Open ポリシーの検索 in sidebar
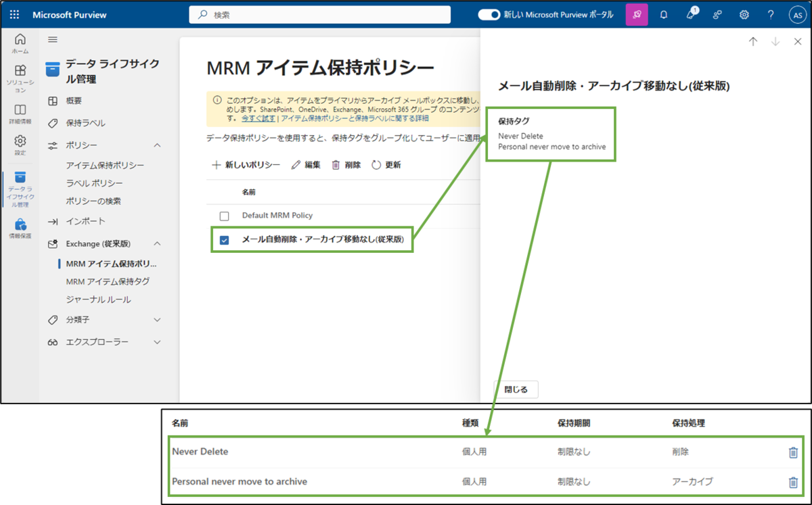 (x=93, y=201)
